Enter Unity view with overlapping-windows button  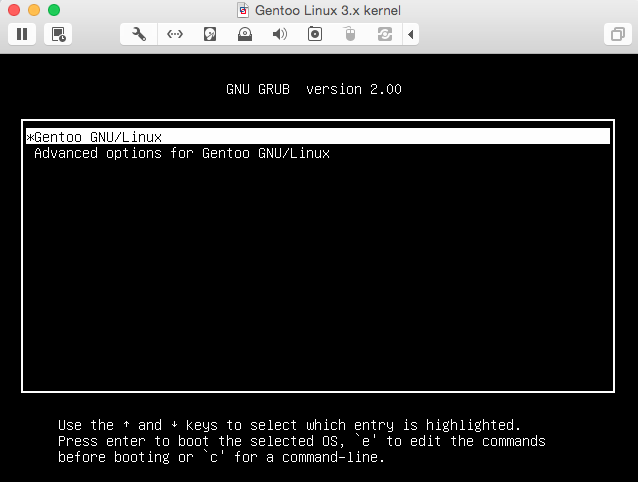click(618, 34)
